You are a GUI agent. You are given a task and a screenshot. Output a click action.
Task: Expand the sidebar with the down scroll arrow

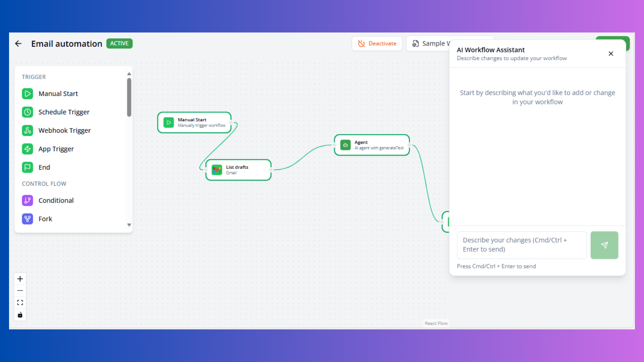tap(129, 225)
